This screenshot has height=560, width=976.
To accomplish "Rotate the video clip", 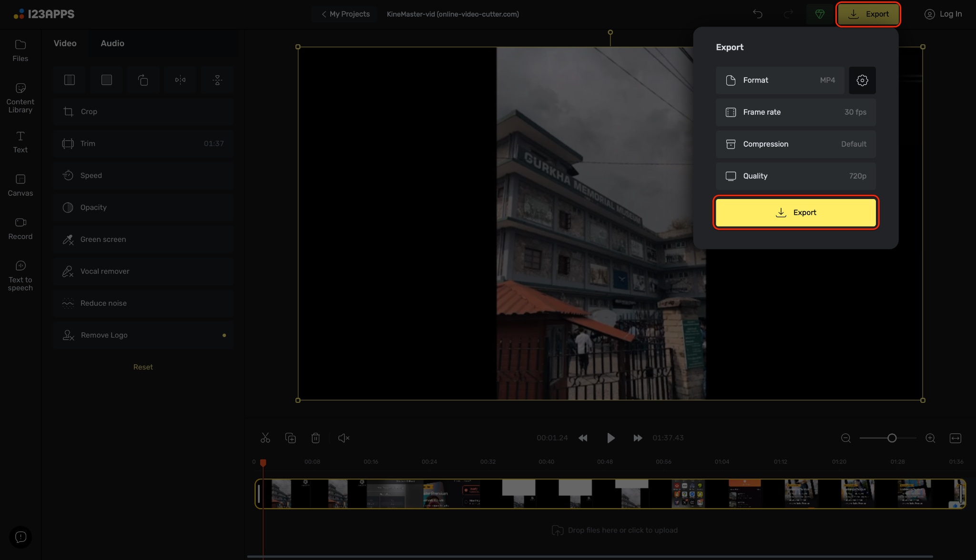I will click(143, 80).
